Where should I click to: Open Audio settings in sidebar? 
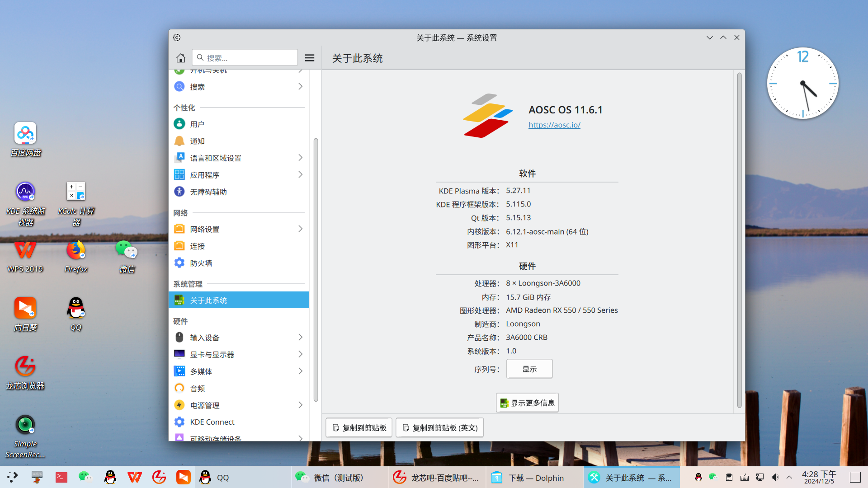239,388
